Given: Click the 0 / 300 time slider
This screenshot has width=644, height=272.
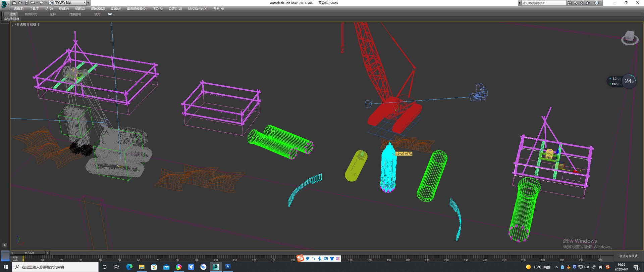Looking at the screenshot, I should point(29,253).
